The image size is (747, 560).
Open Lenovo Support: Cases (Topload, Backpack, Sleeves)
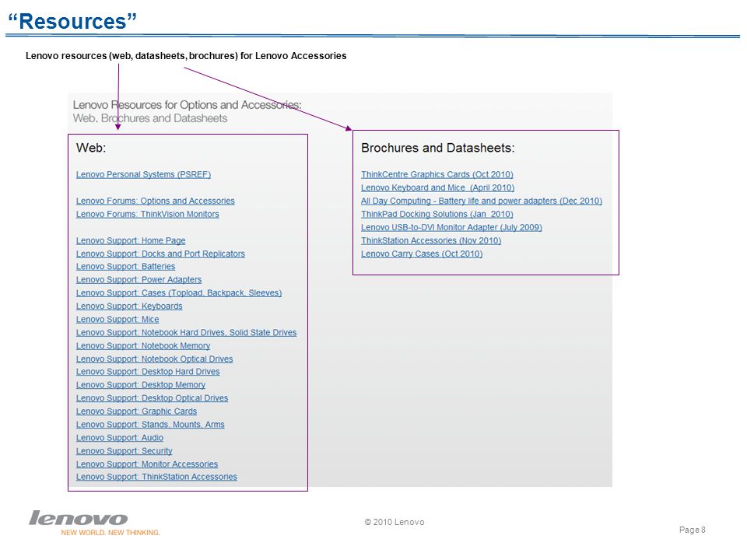179,293
